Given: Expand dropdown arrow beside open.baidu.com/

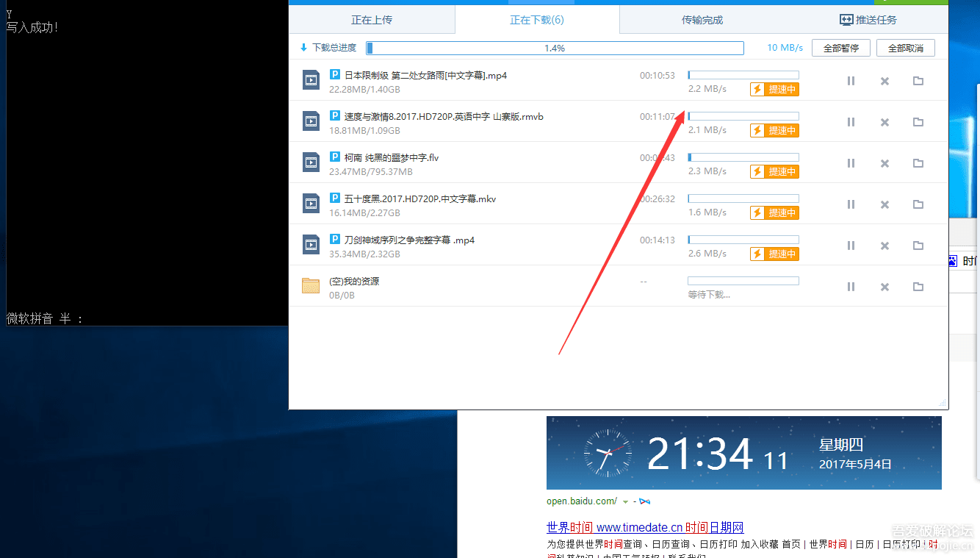Looking at the screenshot, I should pyautogui.click(x=625, y=502).
